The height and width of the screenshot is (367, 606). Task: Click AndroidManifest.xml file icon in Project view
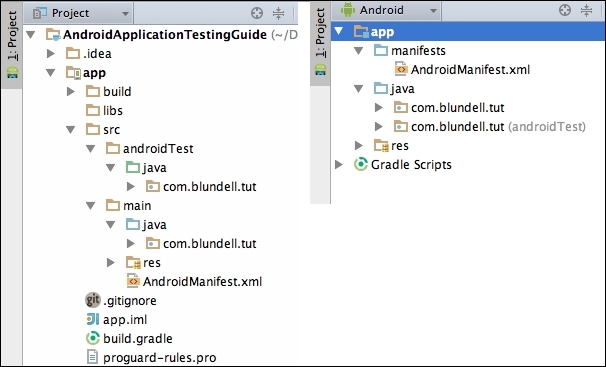click(x=133, y=282)
